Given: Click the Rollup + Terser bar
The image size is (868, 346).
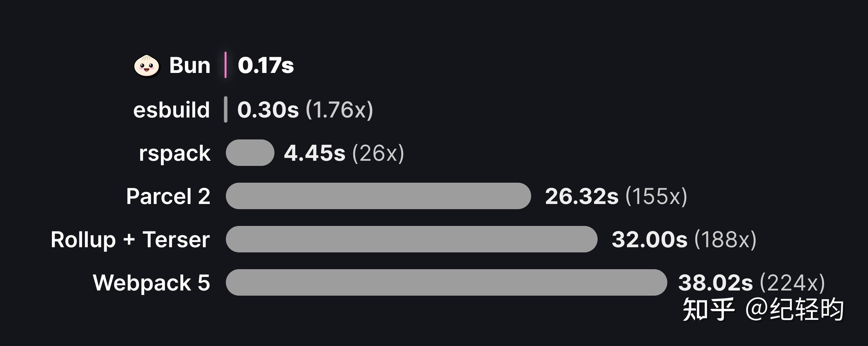Looking at the screenshot, I should 411,239.
